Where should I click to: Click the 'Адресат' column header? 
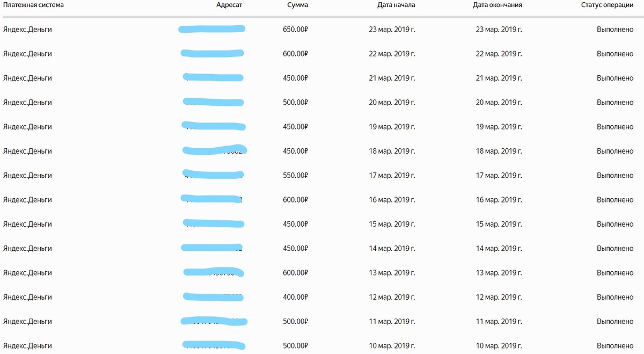[x=229, y=5]
